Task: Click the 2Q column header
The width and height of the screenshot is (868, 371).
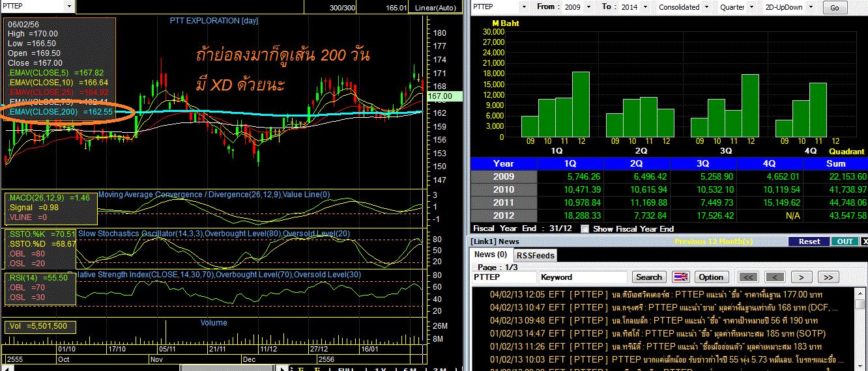Action: tap(637, 163)
